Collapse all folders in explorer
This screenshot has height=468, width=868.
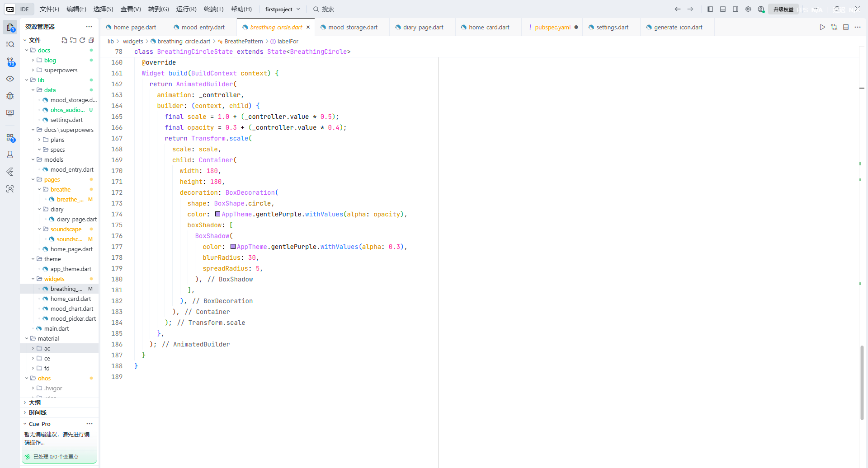[91, 40]
